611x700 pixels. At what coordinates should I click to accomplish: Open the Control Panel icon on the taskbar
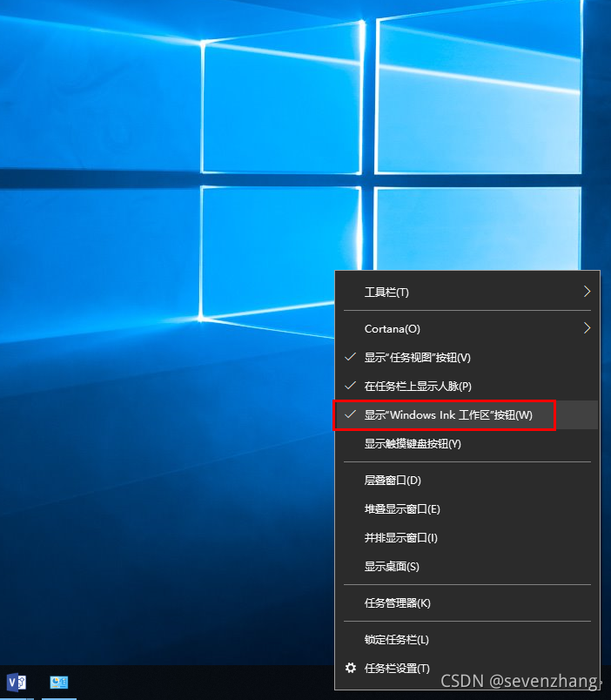[x=59, y=682]
